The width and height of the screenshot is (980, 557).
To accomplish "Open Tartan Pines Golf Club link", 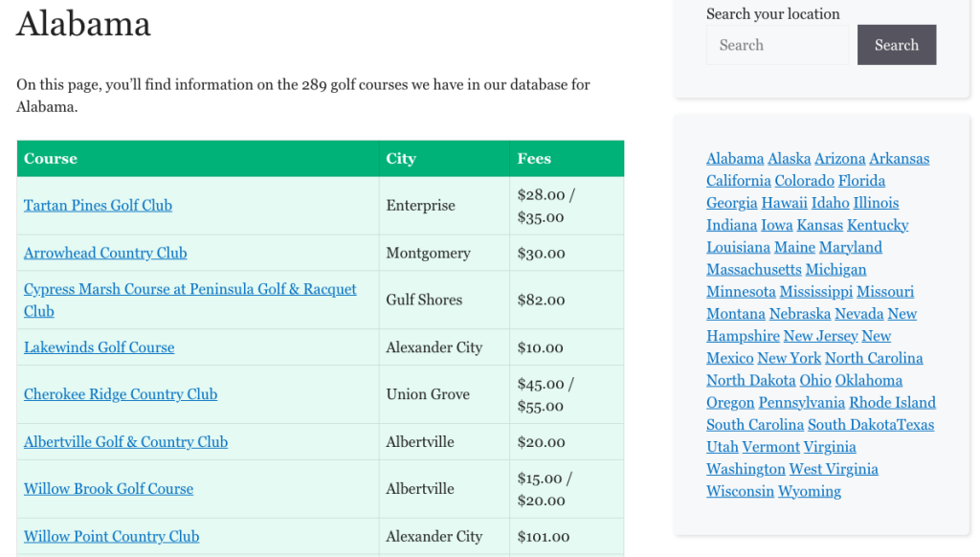I will [x=99, y=206].
